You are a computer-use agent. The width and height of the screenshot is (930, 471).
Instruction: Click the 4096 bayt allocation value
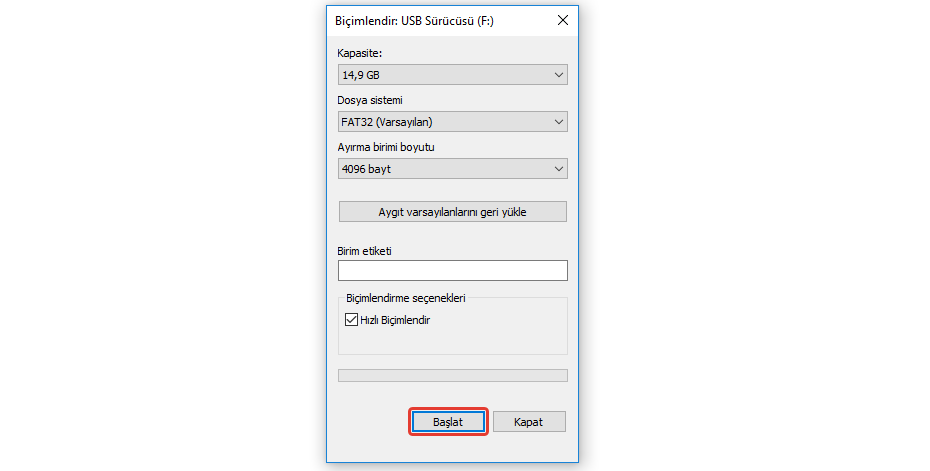[x=368, y=169]
